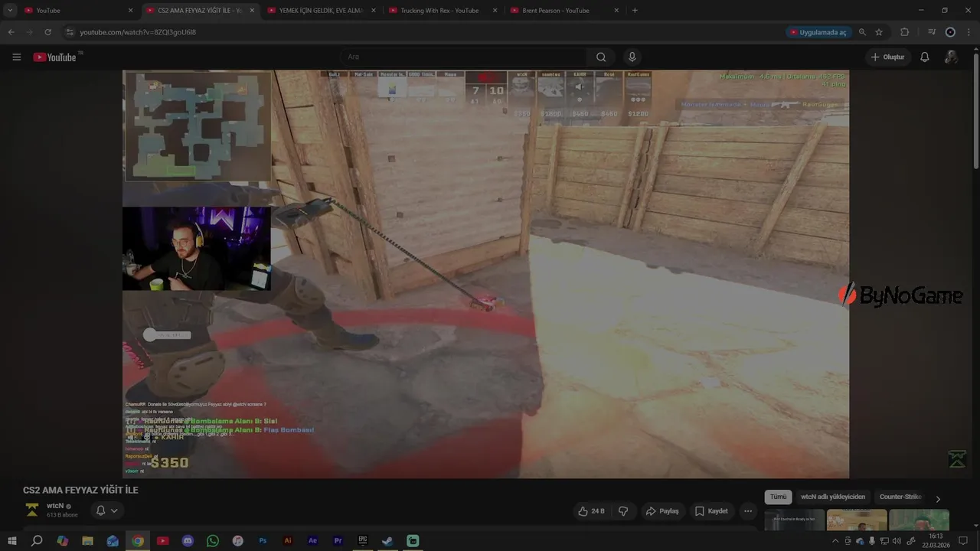Open the Chrome profile avatar
Image resolution: width=980 pixels, height=551 pixels.
(950, 32)
